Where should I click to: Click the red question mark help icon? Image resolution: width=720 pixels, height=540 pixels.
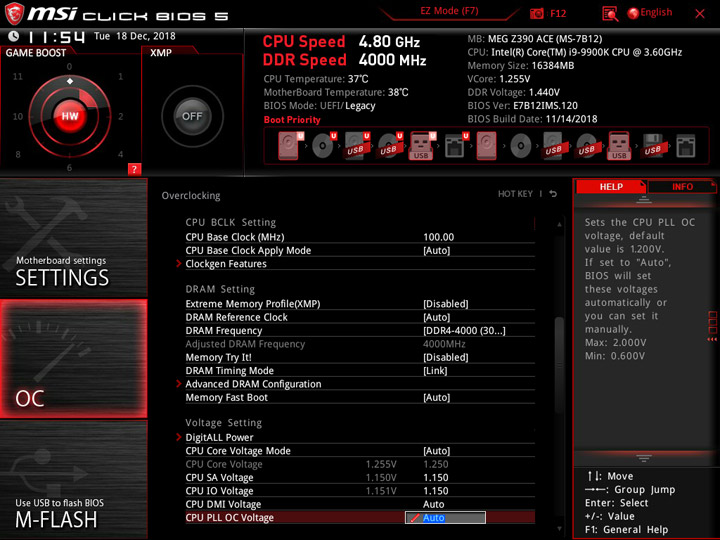click(x=134, y=169)
